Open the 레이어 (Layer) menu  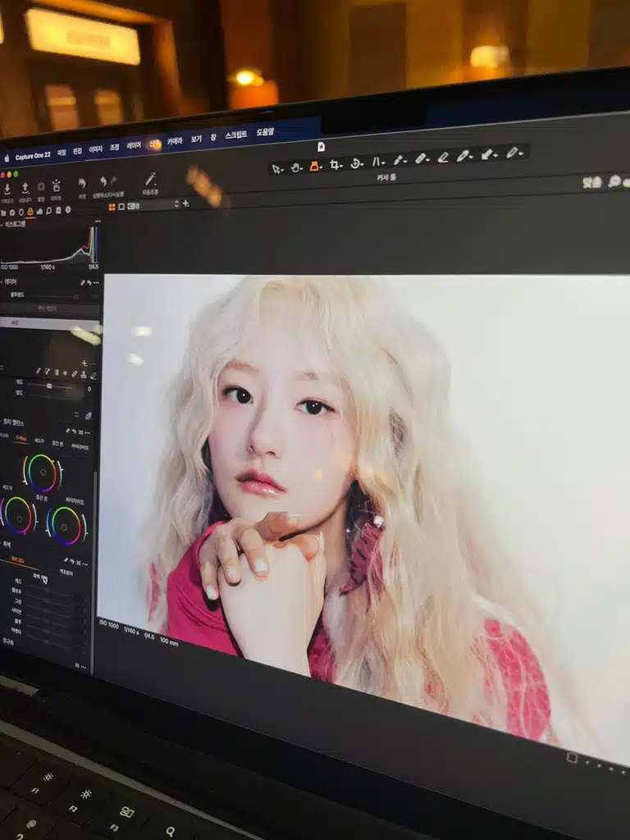tap(134, 146)
